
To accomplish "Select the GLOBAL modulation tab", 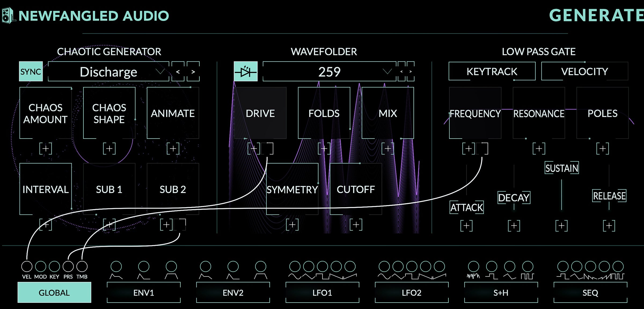I will 54,292.
